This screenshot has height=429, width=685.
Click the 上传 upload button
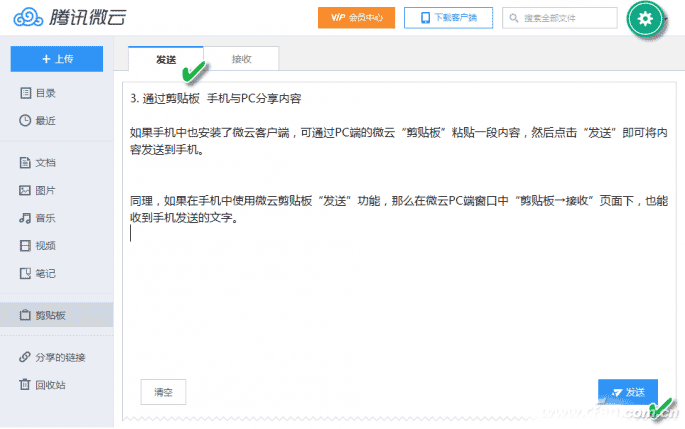57,59
